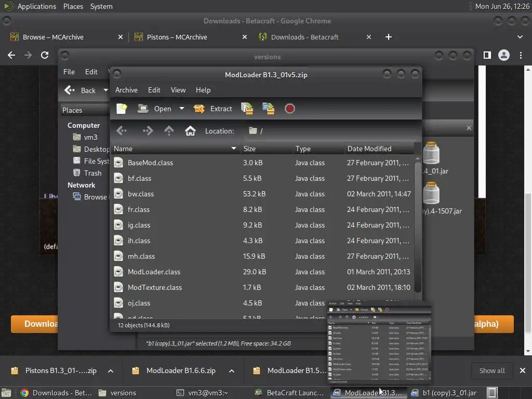This screenshot has height=399, width=532.
Task: Select the bf.class file
Action: pos(262,178)
